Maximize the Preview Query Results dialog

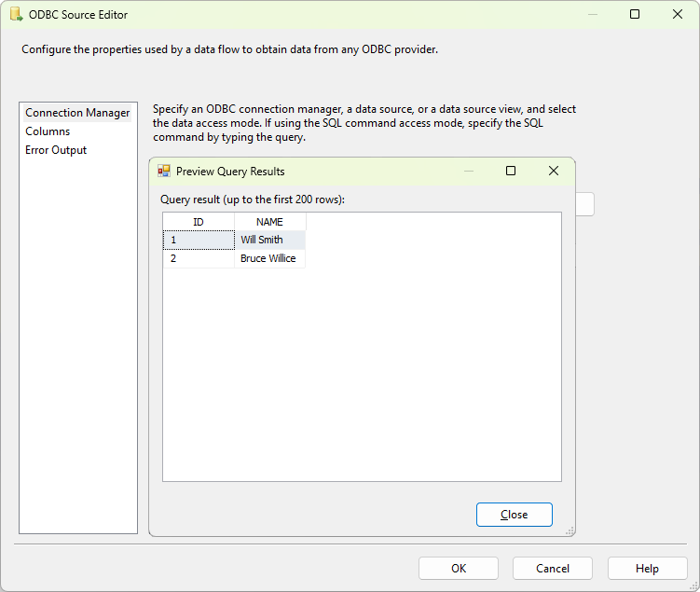pos(511,172)
